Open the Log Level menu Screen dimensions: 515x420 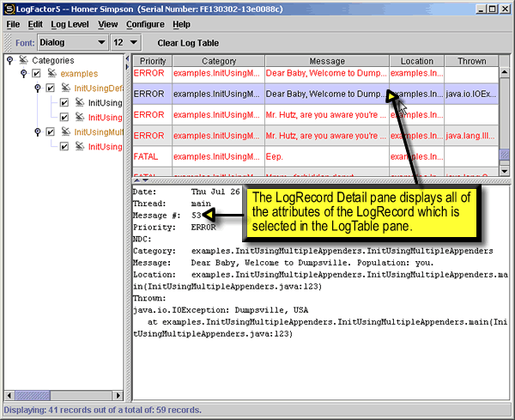tap(69, 24)
